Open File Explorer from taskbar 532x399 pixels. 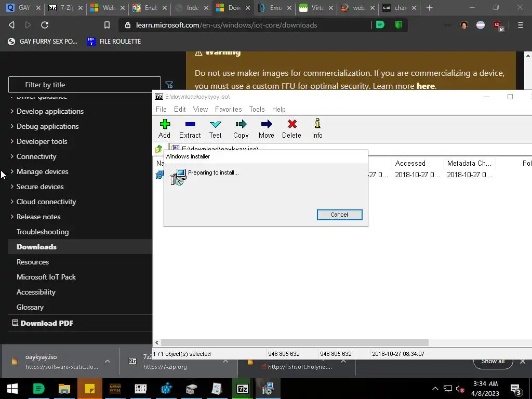(64, 389)
